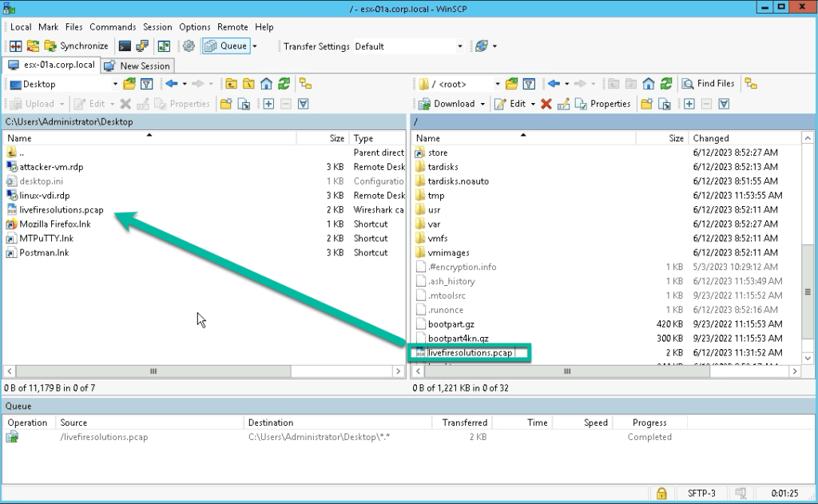The image size is (818, 504).
Task: Open Preferences via the gear icon
Action: 189,46
